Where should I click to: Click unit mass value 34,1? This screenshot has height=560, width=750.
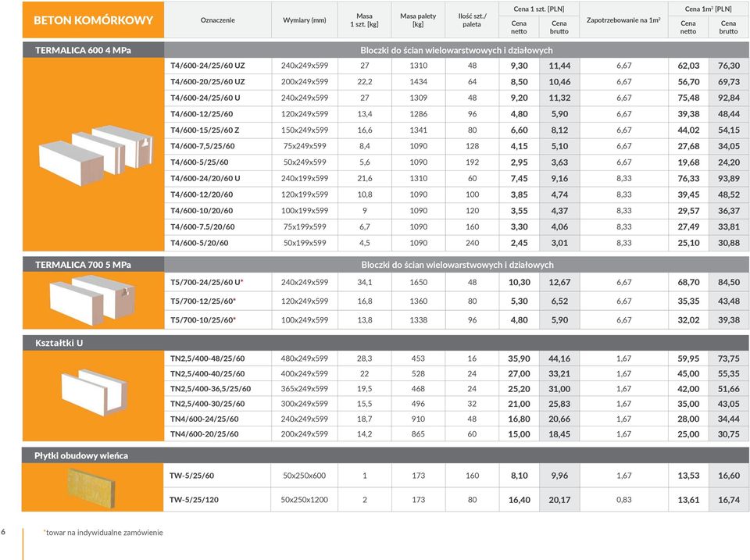pyautogui.click(x=365, y=282)
